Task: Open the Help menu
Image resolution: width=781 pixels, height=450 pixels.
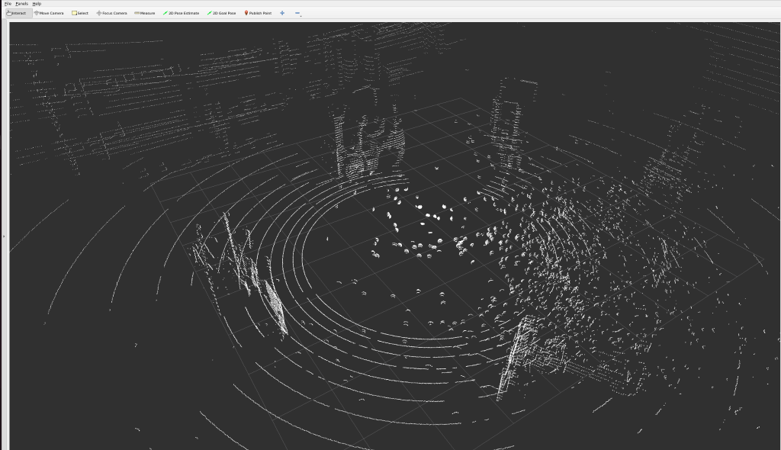Action: coord(37,3)
